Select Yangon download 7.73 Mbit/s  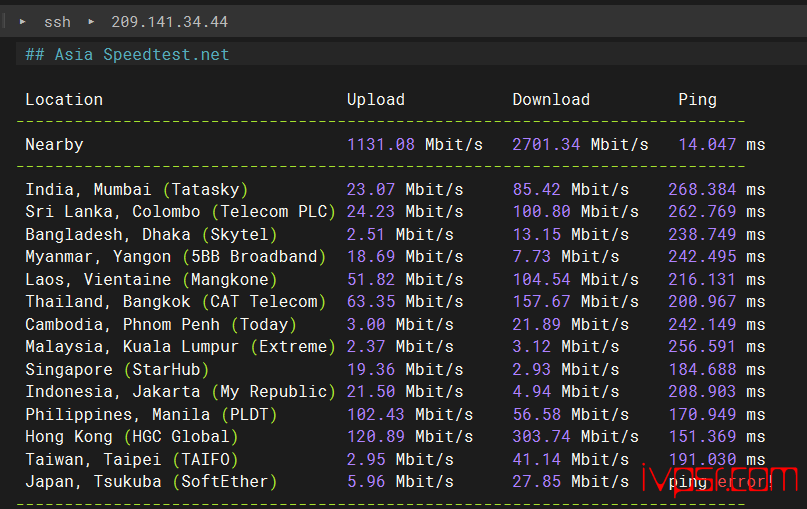pyautogui.click(x=566, y=257)
